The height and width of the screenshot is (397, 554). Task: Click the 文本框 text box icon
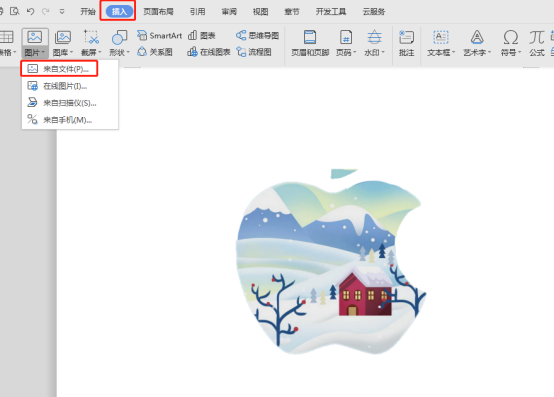click(441, 37)
